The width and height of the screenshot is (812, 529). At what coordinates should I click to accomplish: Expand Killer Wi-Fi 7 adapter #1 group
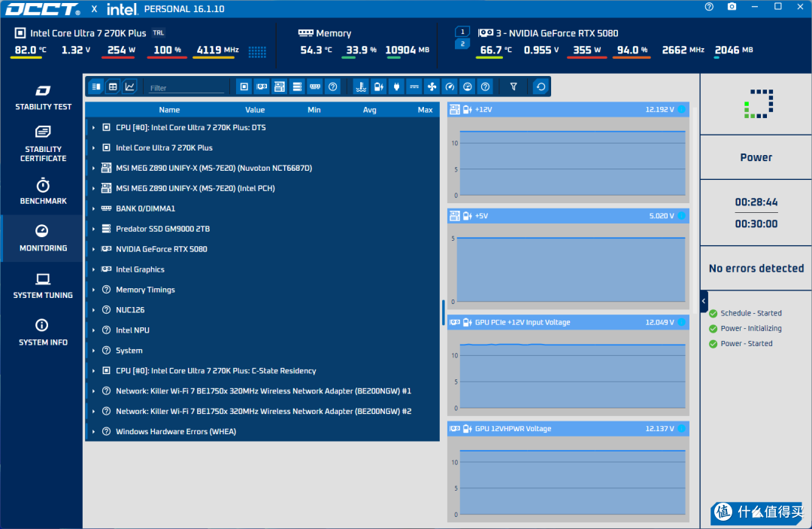[94, 391]
